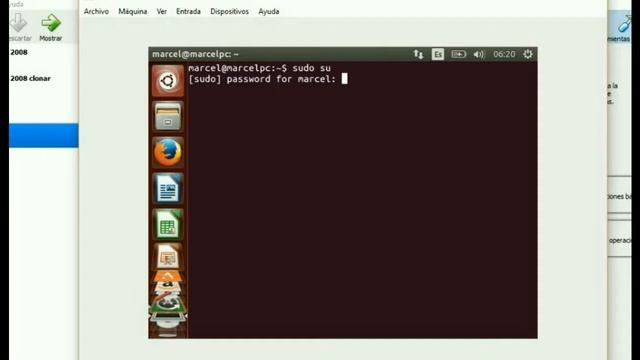This screenshot has height=360, width=640.
Task: Click the 'sudo su' command line text
Action: coord(311,68)
